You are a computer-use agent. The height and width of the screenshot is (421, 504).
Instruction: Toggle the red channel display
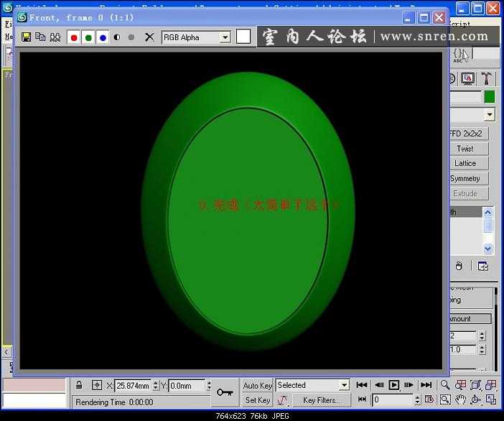click(x=74, y=37)
